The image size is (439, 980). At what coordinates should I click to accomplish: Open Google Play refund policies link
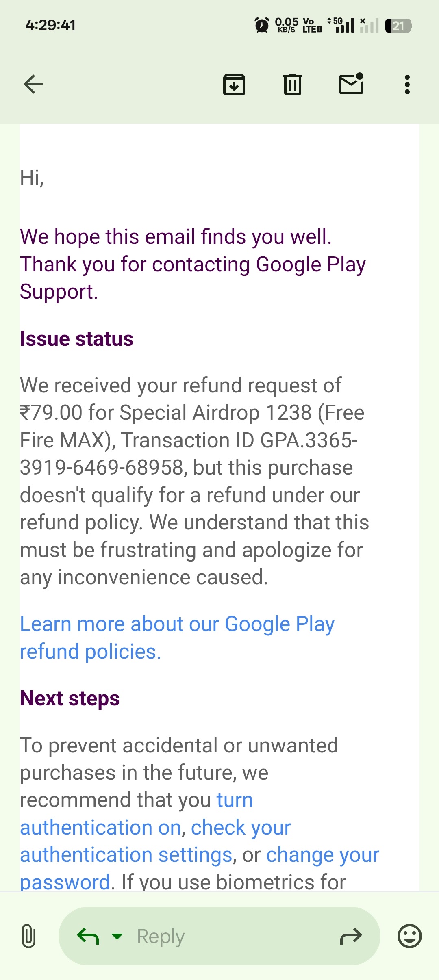(x=177, y=637)
